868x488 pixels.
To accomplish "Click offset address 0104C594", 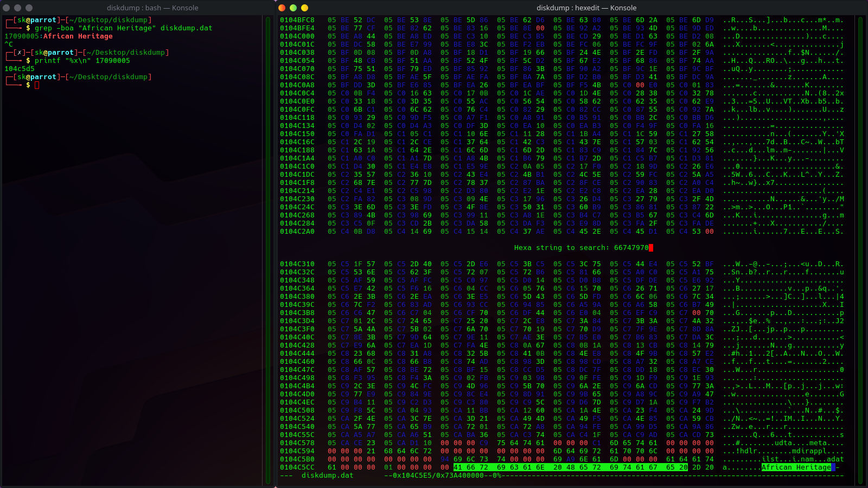I will [297, 451].
